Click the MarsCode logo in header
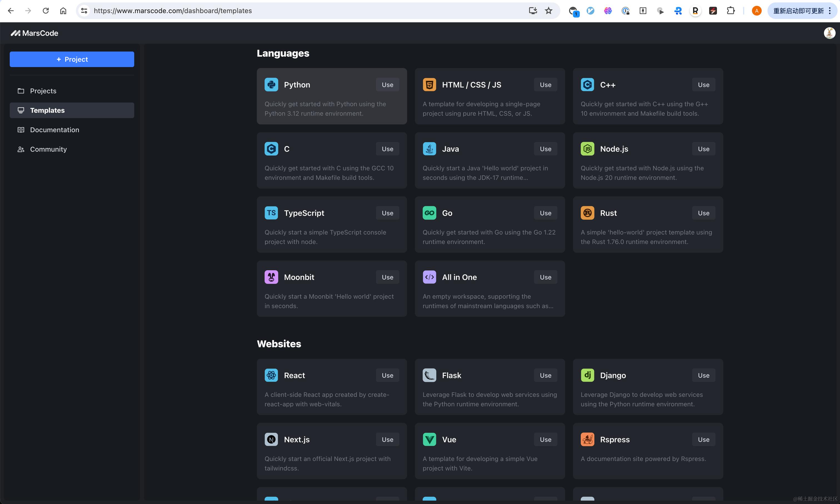Image resolution: width=840 pixels, height=504 pixels. click(34, 33)
